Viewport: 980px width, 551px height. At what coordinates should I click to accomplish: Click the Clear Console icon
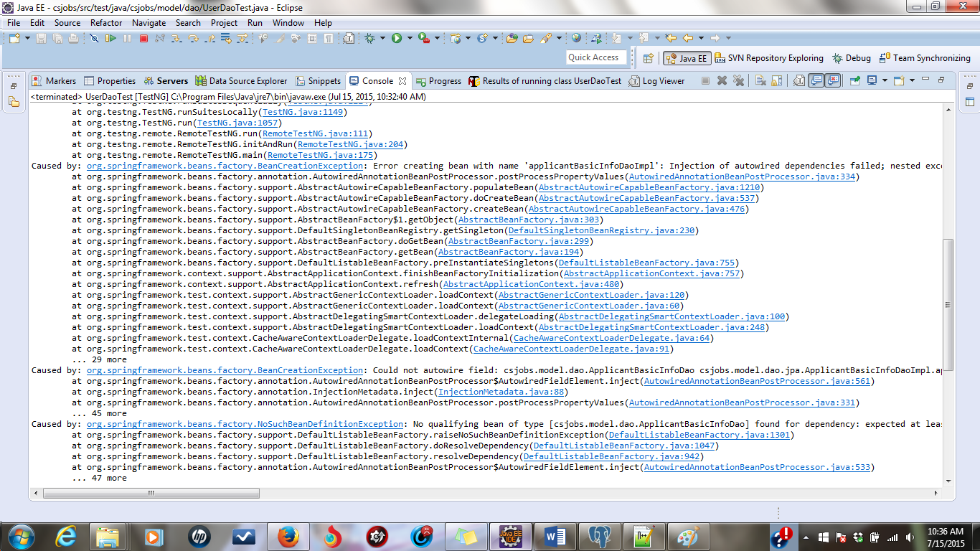pos(760,81)
